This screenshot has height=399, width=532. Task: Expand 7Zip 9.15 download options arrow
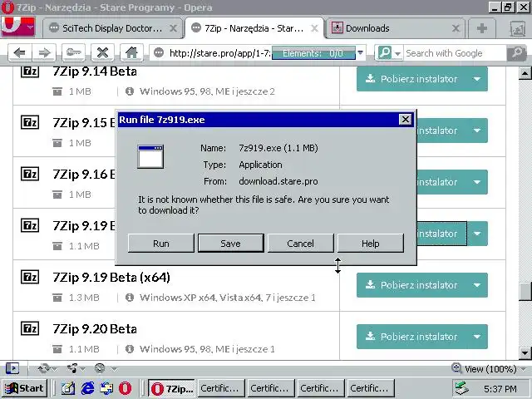(x=477, y=131)
